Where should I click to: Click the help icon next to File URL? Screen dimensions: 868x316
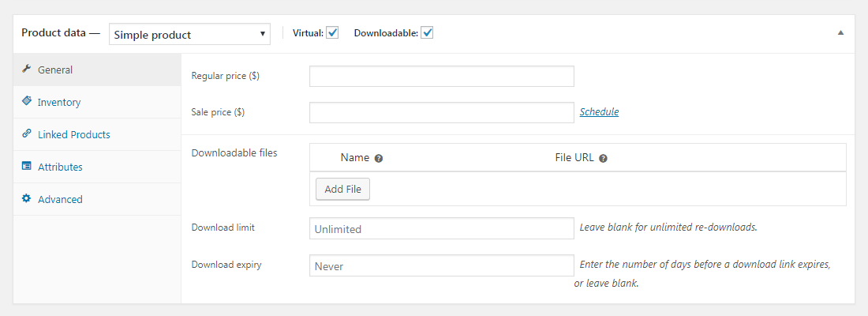pos(604,158)
